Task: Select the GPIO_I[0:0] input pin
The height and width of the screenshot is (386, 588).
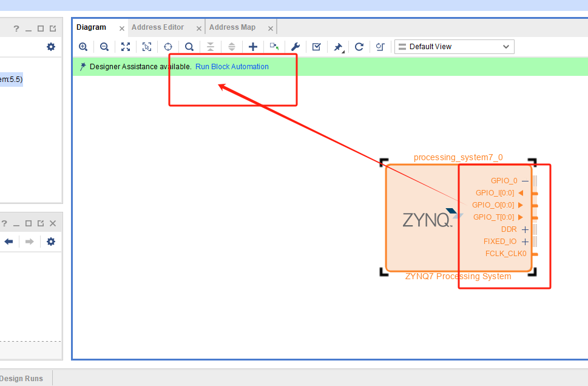Action: click(499, 193)
